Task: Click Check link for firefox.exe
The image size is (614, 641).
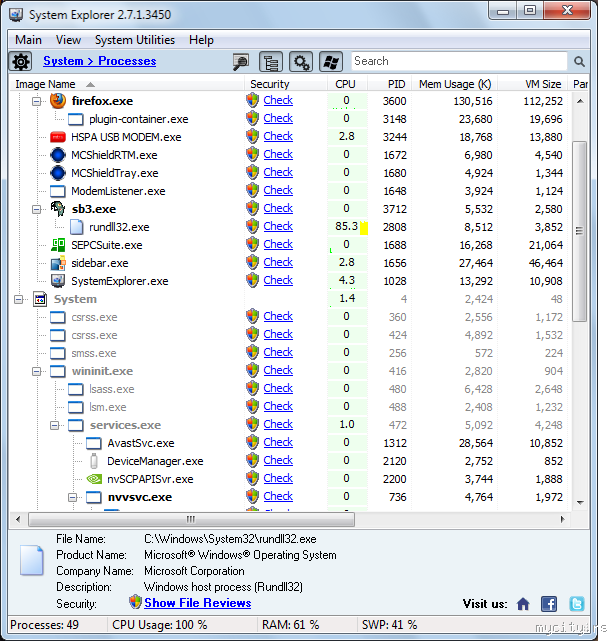Action: (x=278, y=100)
